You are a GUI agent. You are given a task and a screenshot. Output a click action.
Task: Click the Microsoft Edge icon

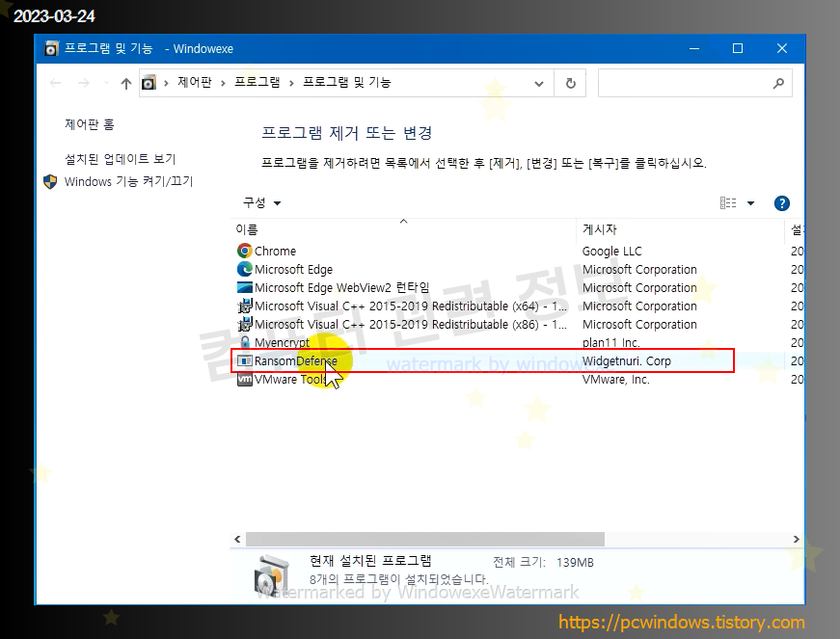[244, 269]
